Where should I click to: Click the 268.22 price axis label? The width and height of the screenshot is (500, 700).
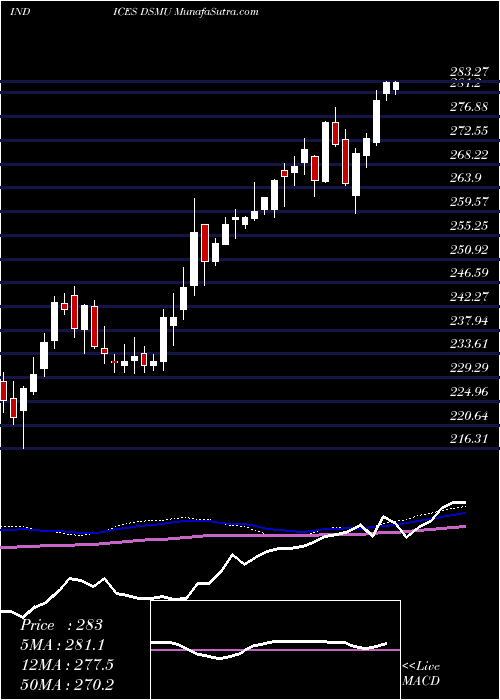469,154
